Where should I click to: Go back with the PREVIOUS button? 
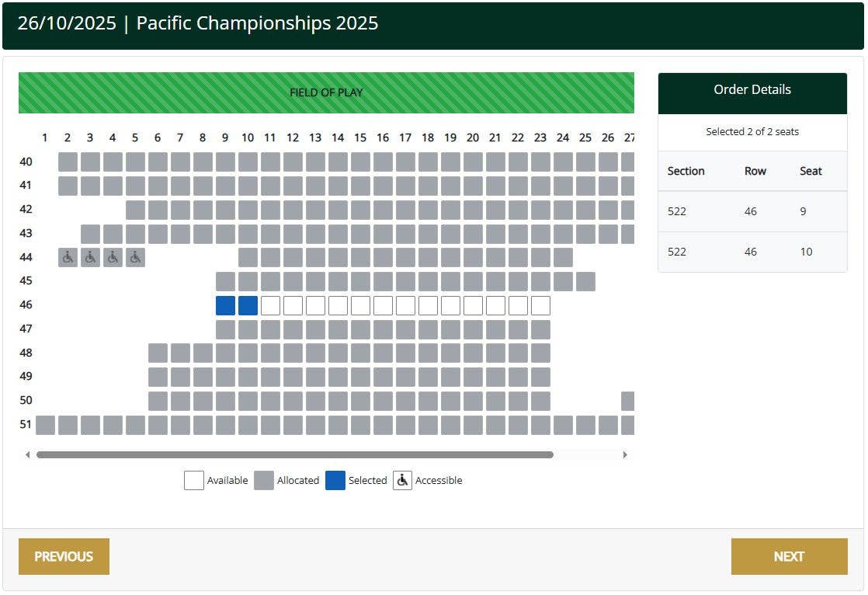point(64,556)
